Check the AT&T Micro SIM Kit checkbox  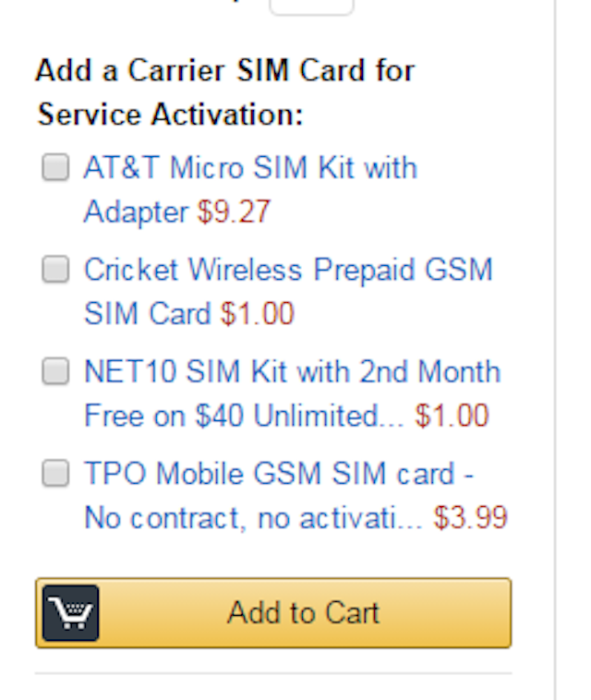[56, 168]
